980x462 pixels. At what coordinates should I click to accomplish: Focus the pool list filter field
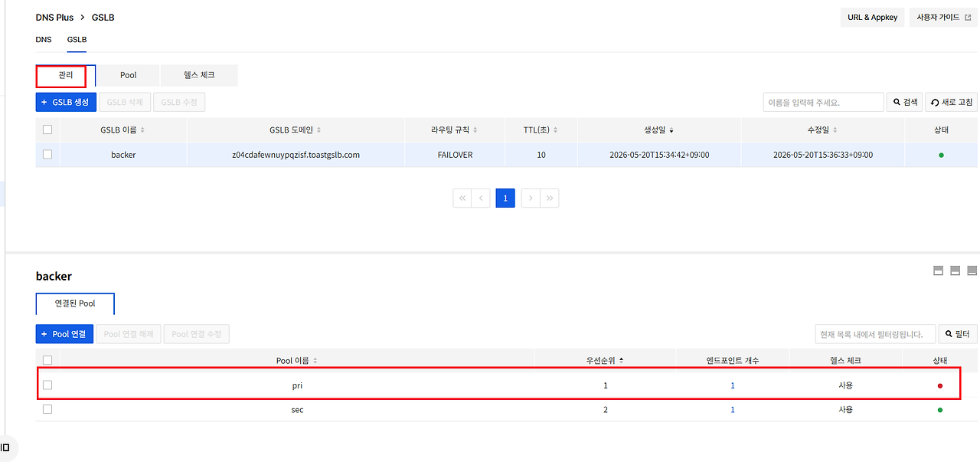click(875, 334)
